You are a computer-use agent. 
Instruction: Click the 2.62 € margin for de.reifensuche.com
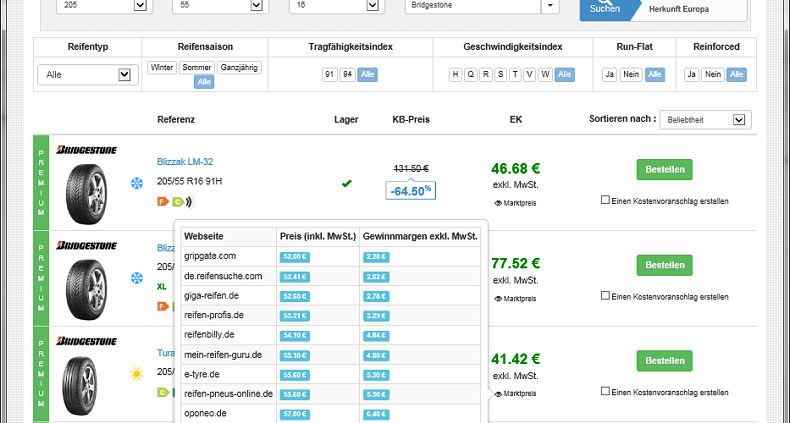click(377, 276)
